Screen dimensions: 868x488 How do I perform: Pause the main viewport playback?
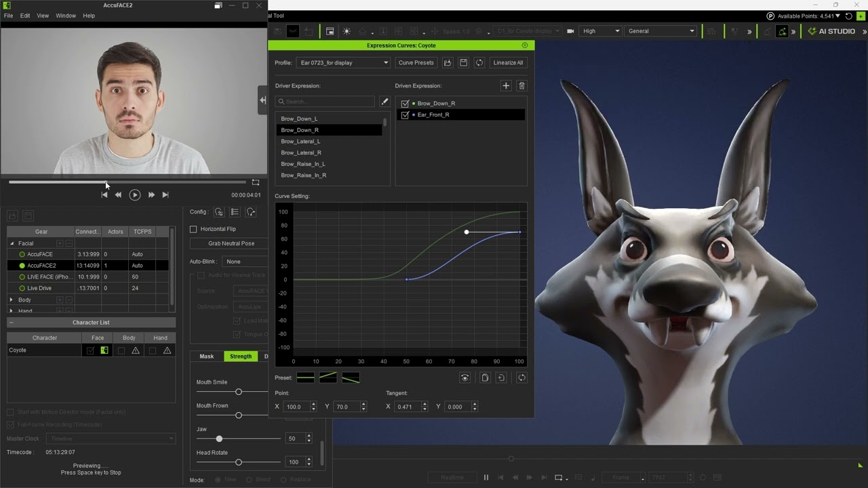486,477
